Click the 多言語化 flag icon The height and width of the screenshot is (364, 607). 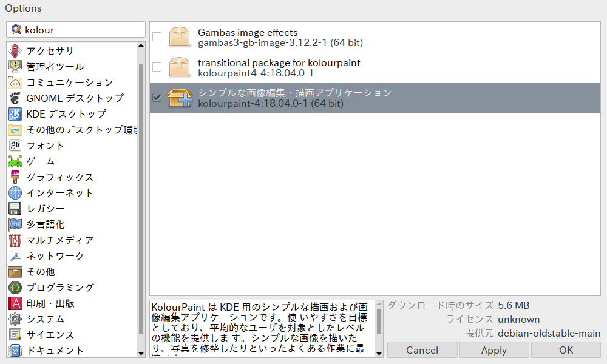pos(15,224)
